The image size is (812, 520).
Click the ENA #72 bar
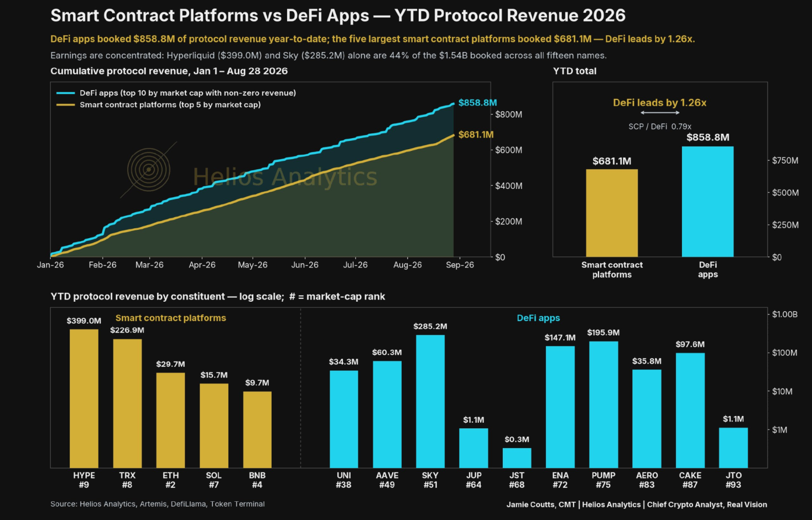560,407
